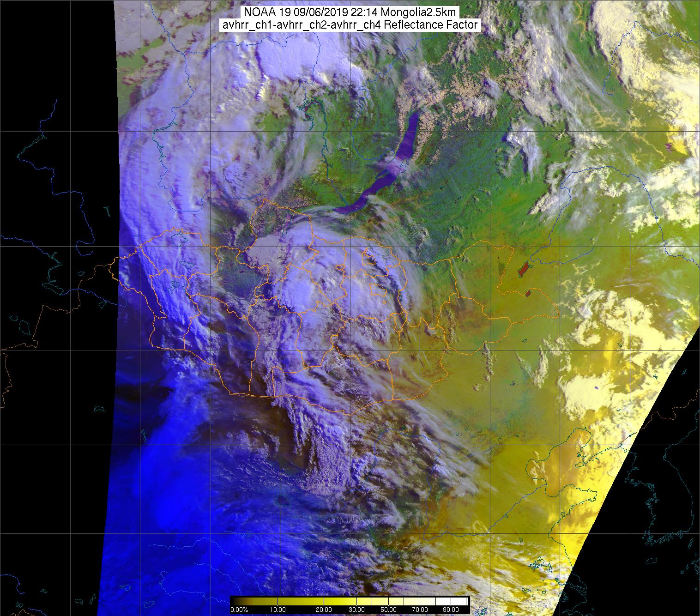The image size is (700, 616).
Task: Click the 20.00 label on the color scale
Action: click(324, 610)
